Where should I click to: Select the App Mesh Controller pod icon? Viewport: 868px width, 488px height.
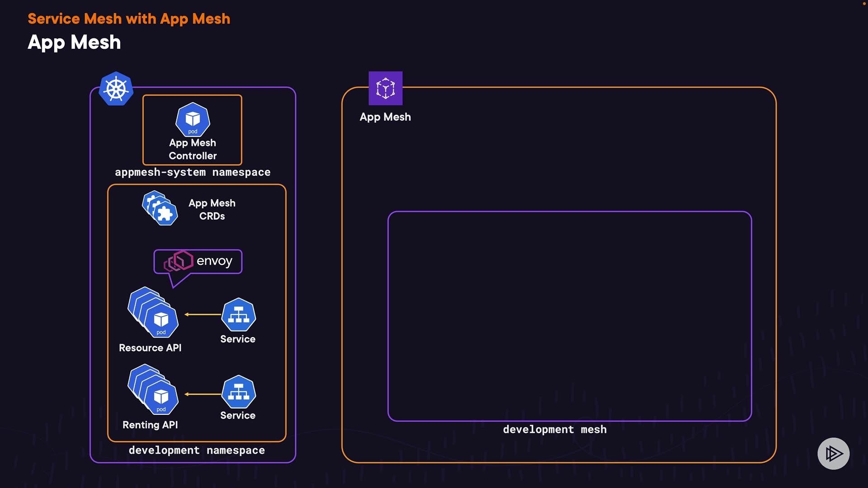tap(193, 119)
